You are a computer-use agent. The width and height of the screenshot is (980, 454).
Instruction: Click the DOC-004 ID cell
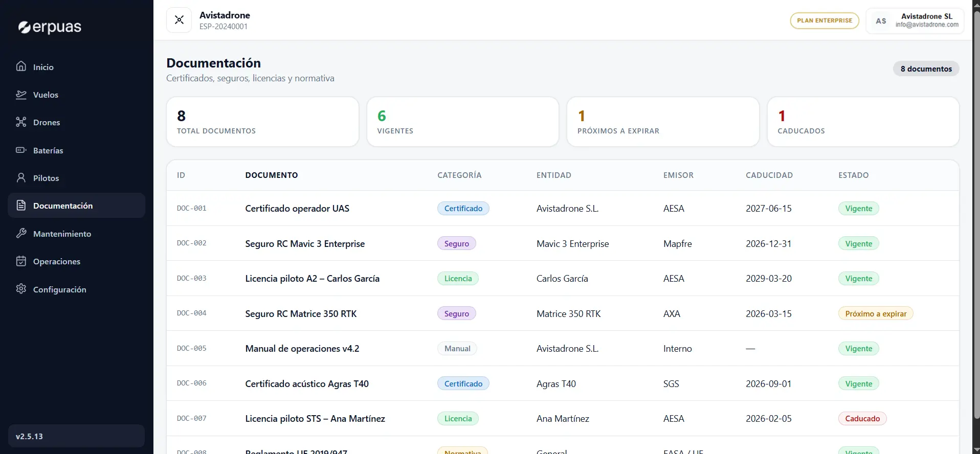click(192, 313)
